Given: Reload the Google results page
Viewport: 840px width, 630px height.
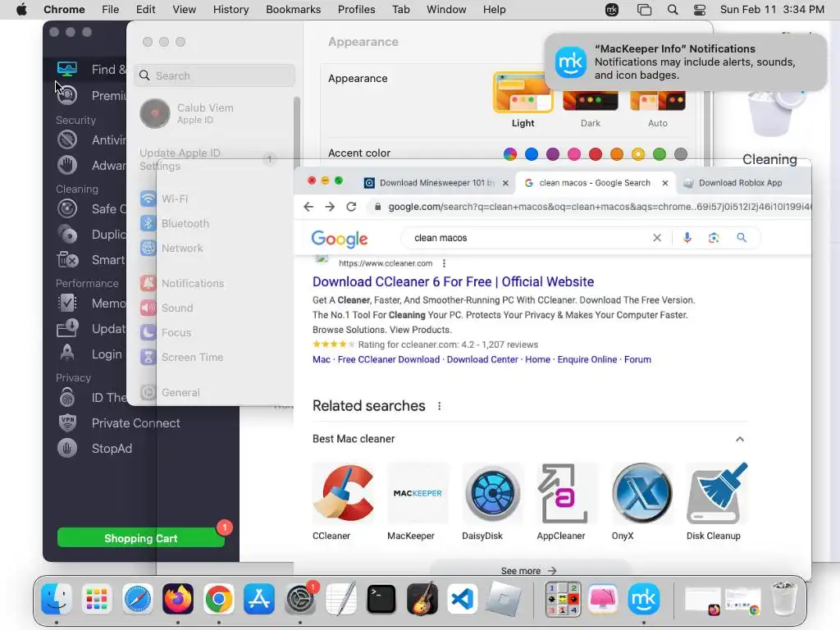Looking at the screenshot, I should 351,207.
